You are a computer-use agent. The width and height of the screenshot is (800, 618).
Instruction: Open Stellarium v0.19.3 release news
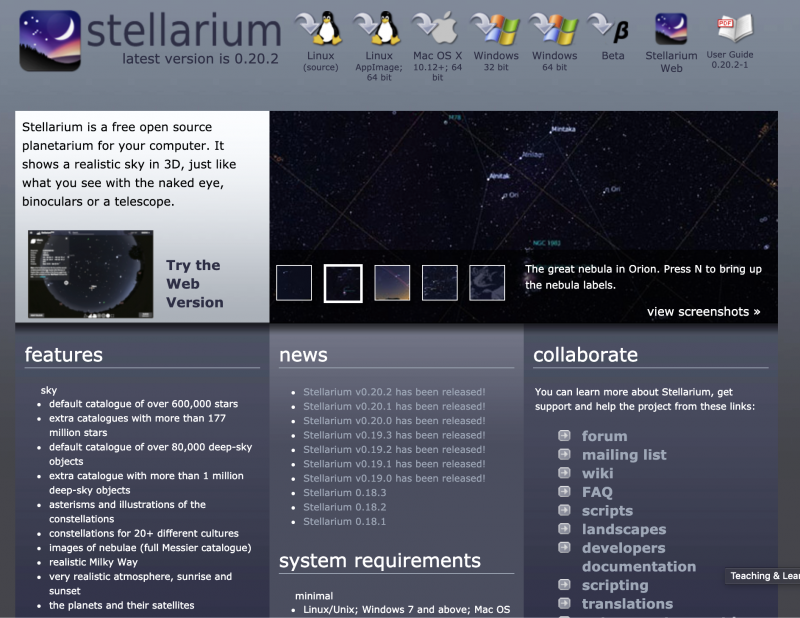tap(394, 435)
